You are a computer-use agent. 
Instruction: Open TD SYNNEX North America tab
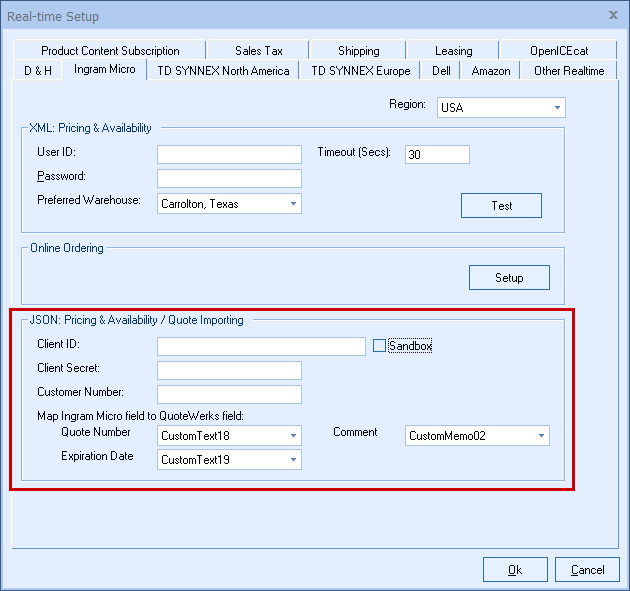(223, 70)
